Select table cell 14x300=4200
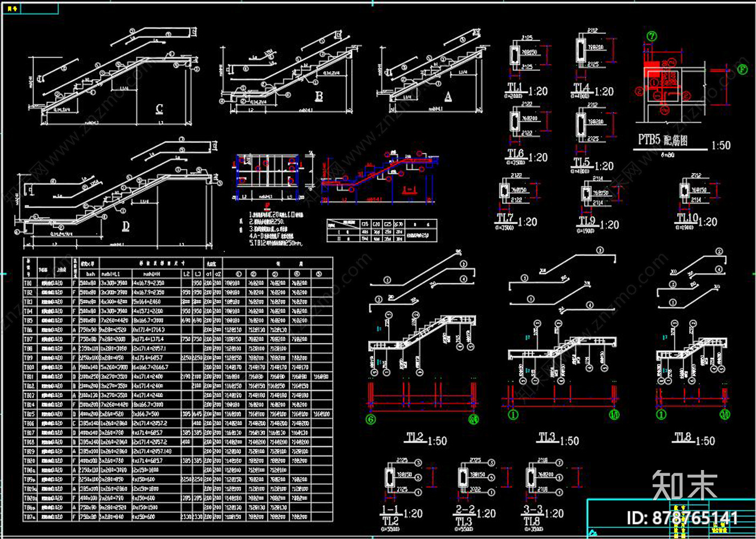Image resolution: width=756 pixels, height=539 pixels. coord(113,302)
